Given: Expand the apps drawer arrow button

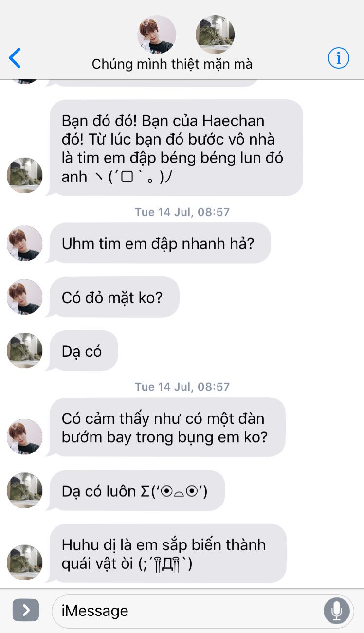Looking at the screenshot, I should point(26,610).
